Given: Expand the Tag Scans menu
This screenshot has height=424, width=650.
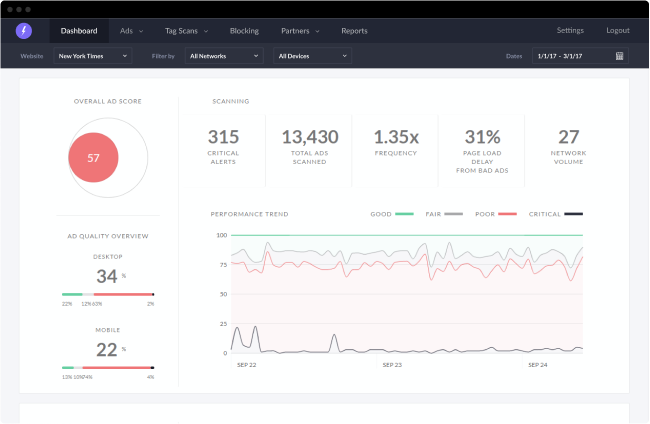Looking at the screenshot, I should 187,31.
